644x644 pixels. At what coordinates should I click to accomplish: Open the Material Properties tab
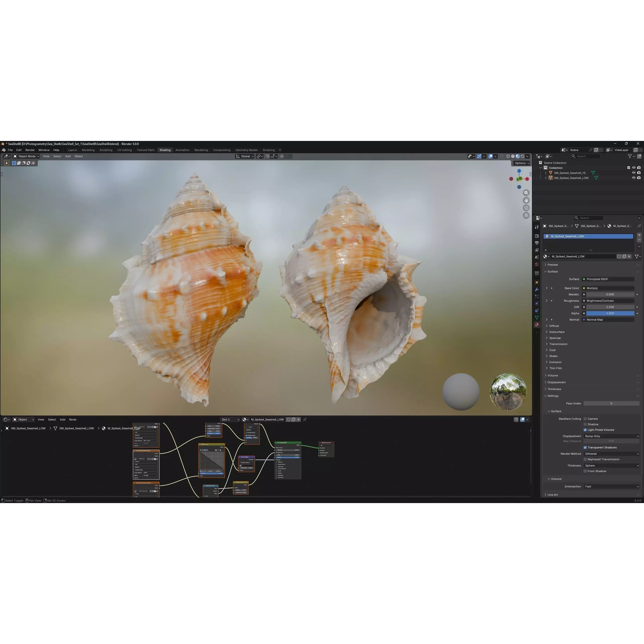537,325
